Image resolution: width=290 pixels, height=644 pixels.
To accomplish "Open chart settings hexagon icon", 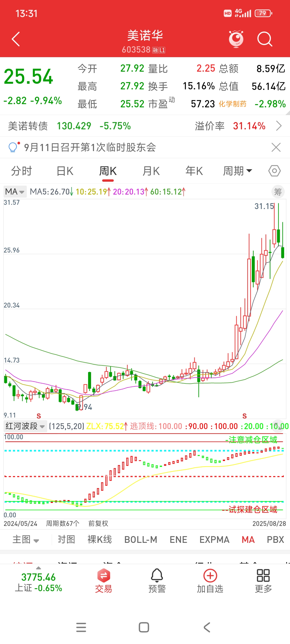I will pos(274,171).
